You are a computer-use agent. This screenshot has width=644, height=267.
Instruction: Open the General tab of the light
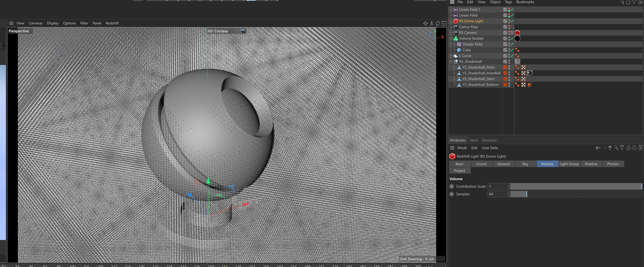coord(503,164)
